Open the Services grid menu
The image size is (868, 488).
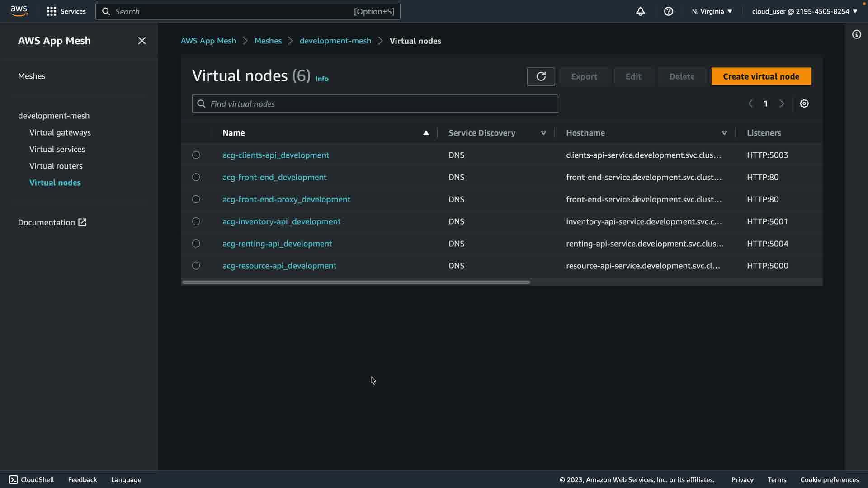tap(66, 11)
